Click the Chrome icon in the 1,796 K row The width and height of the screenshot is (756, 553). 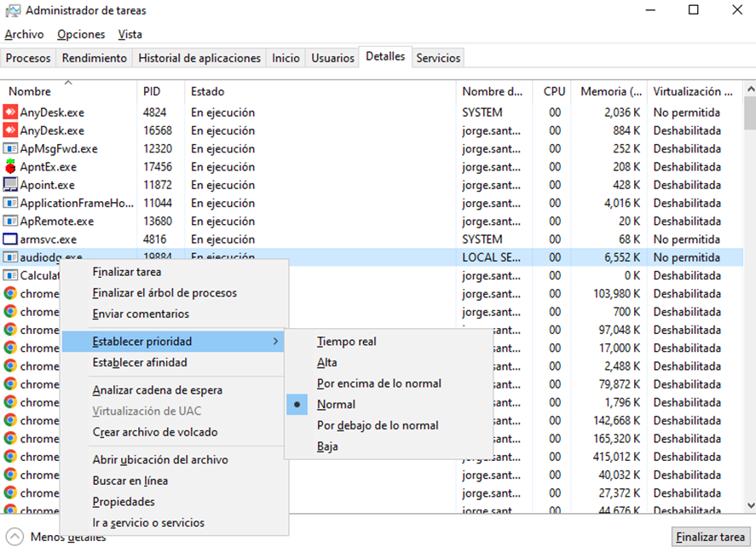[10, 402]
